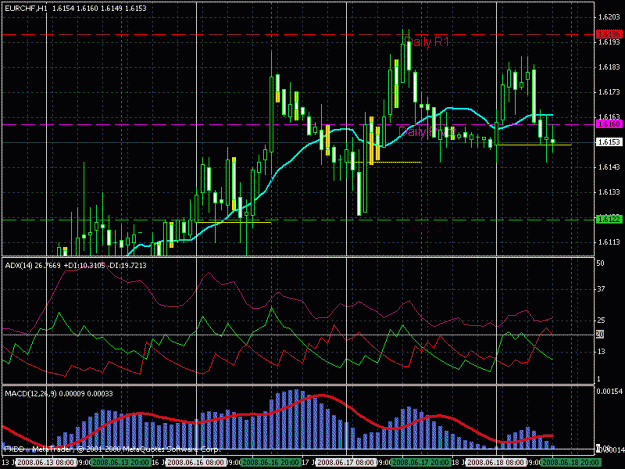Click the white 1.6153 current price tag
625x469 pixels.
coord(609,142)
